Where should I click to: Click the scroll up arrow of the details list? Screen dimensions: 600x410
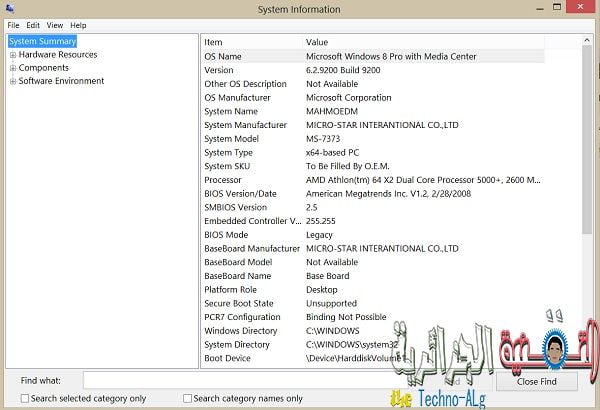coord(587,40)
